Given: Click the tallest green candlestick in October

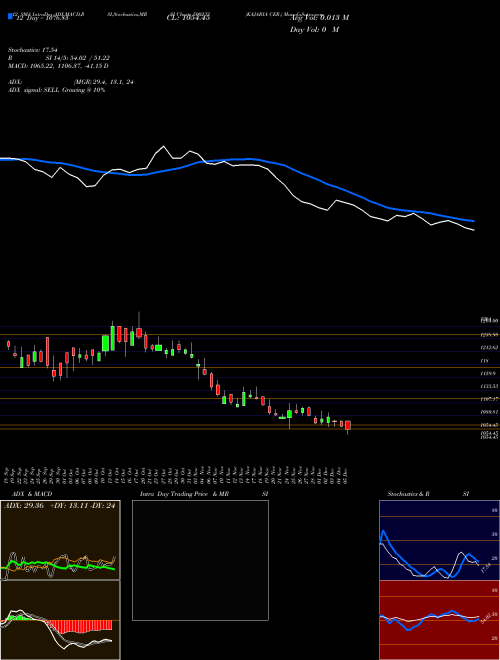Looking at the screenshot, I should (112, 337).
